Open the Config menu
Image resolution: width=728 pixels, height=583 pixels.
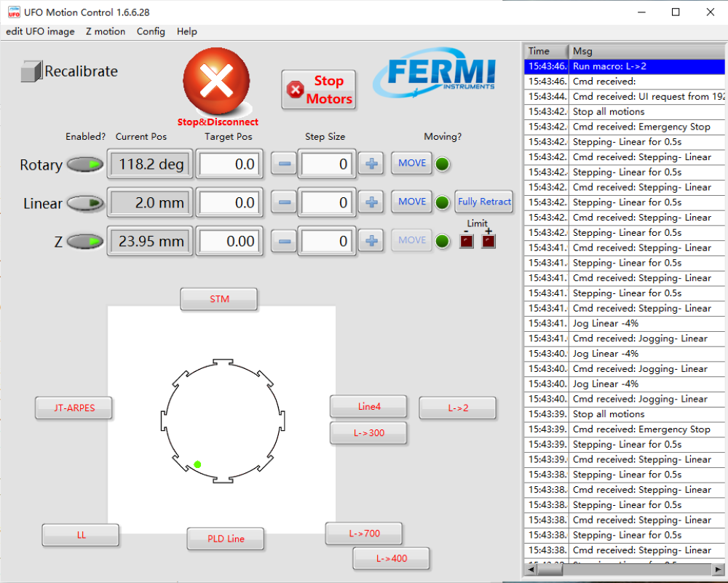coord(151,31)
